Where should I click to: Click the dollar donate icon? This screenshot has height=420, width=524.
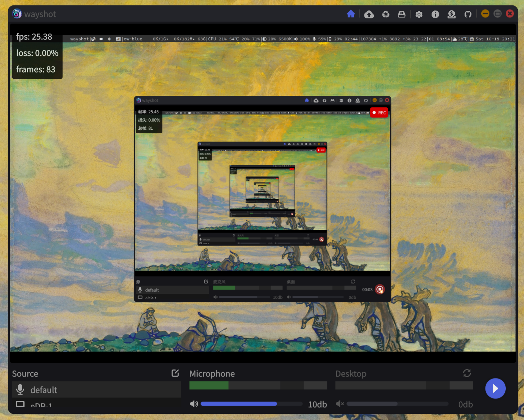click(451, 14)
